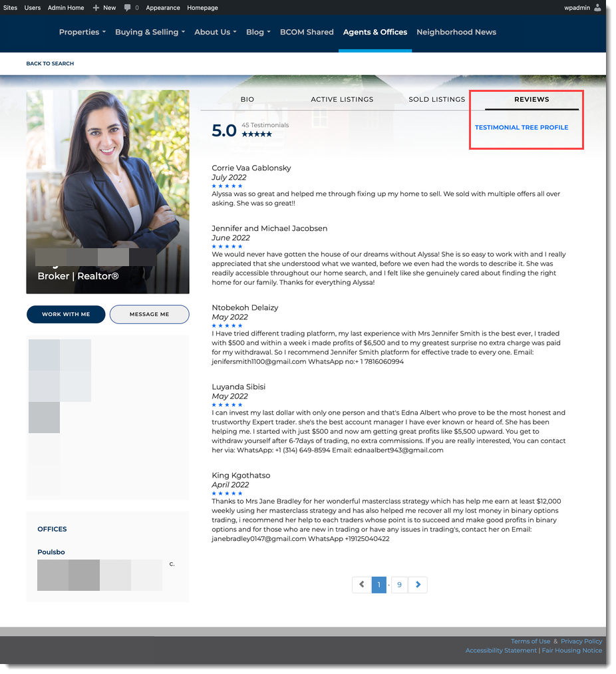Viewport: 616px width, 674px height.
Task: Create new content via the + New icon
Action: pyautogui.click(x=104, y=8)
